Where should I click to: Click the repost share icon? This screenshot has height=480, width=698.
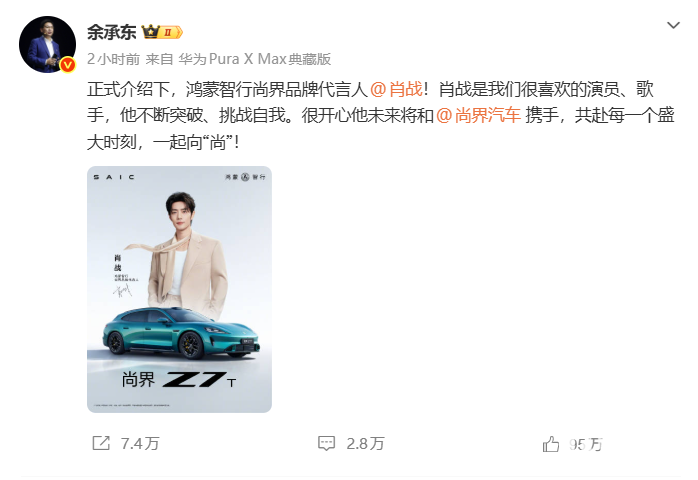101,443
